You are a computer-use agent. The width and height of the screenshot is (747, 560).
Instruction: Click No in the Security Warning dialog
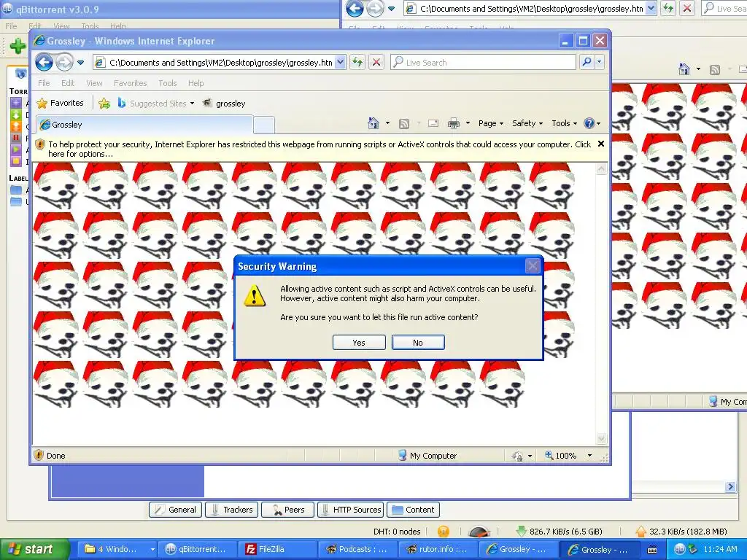tap(418, 343)
